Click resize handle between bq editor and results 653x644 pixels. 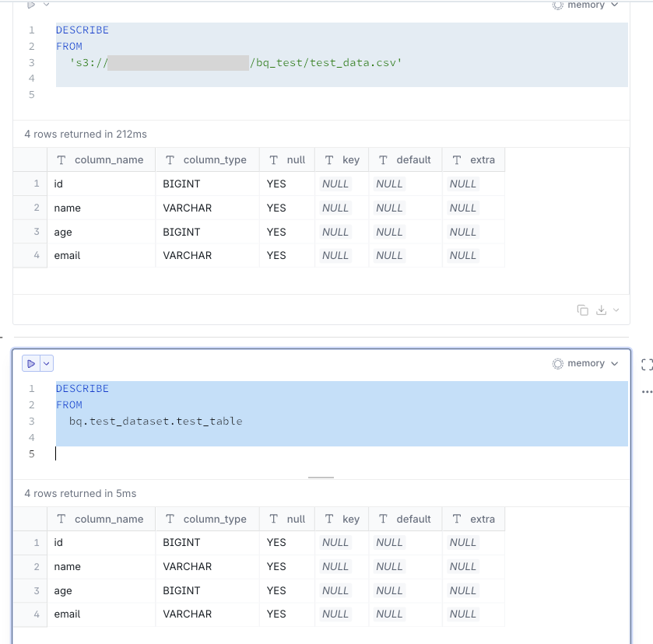pyautogui.click(x=321, y=477)
